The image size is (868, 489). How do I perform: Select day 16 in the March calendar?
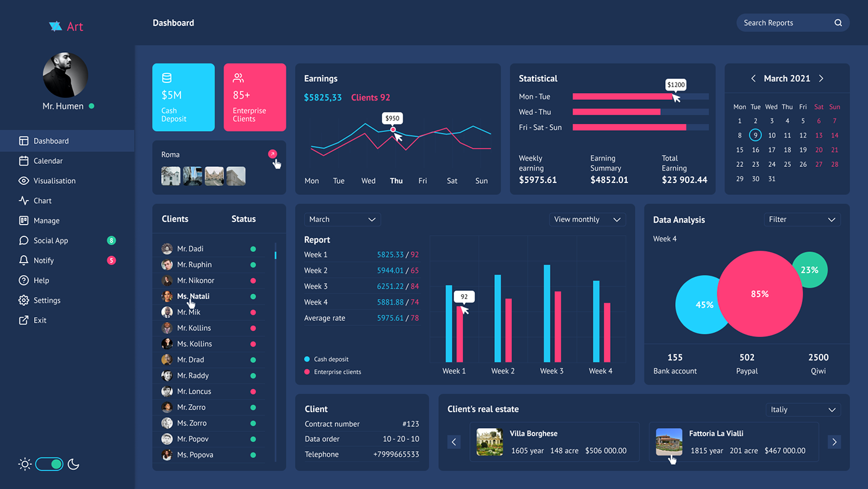(x=755, y=150)
